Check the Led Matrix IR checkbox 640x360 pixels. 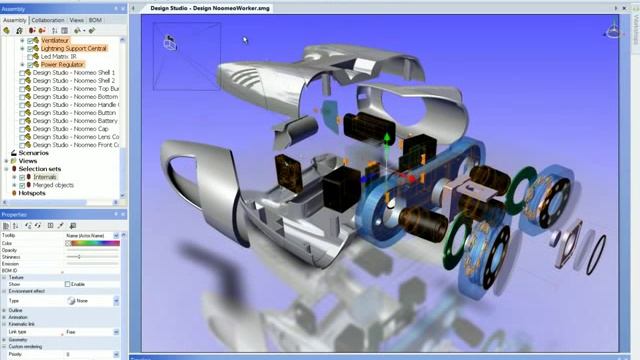[x=30, y=57]
